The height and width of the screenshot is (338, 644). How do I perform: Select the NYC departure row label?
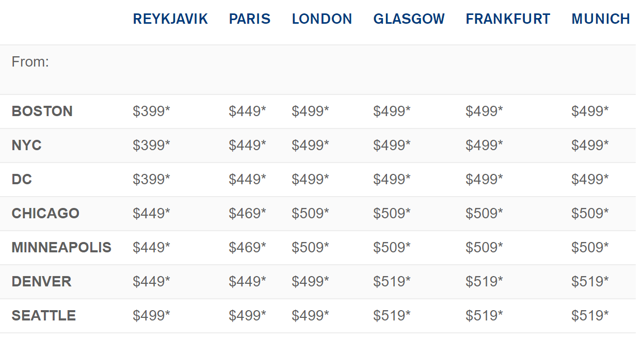[27, 146]
